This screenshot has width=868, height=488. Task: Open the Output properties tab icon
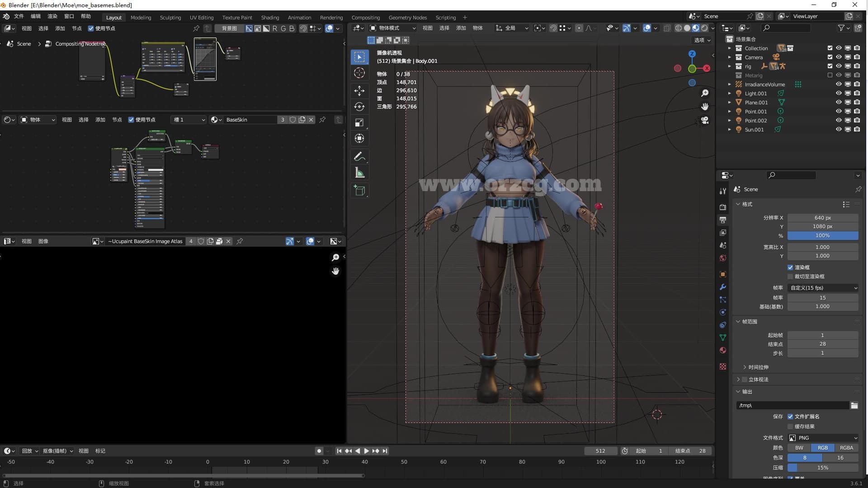723,220
